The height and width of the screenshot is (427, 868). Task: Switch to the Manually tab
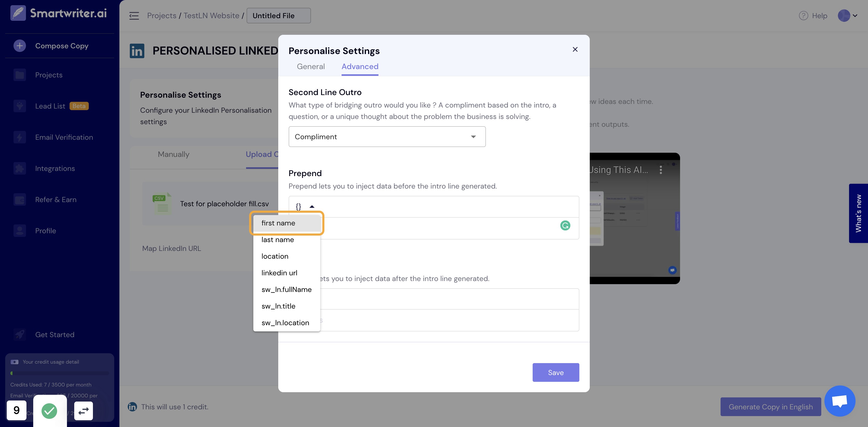[174, 154]
